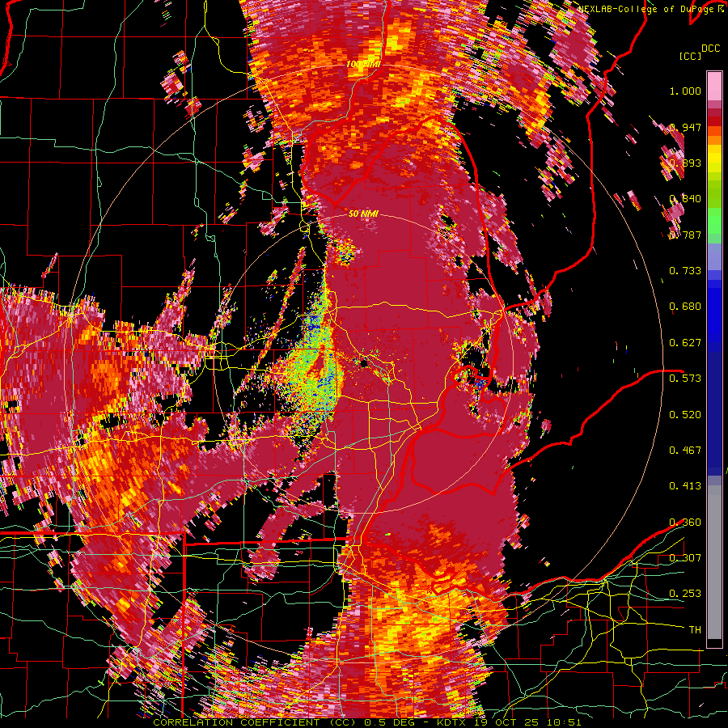Click the 0.680 legend value
This screenshot has height=728, width=728.
pos(685,307)
